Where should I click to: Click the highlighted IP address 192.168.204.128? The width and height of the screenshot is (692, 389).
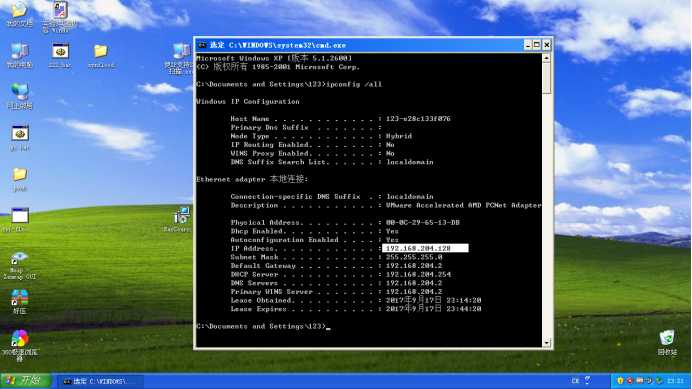tap(425, 249)
